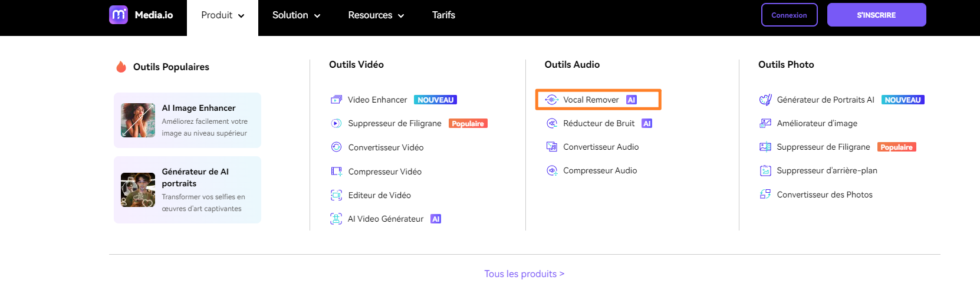Viewport: 980px width, 283px height.
Task: Click the Réducteur de Bruit icon
Action: point(552,123)
